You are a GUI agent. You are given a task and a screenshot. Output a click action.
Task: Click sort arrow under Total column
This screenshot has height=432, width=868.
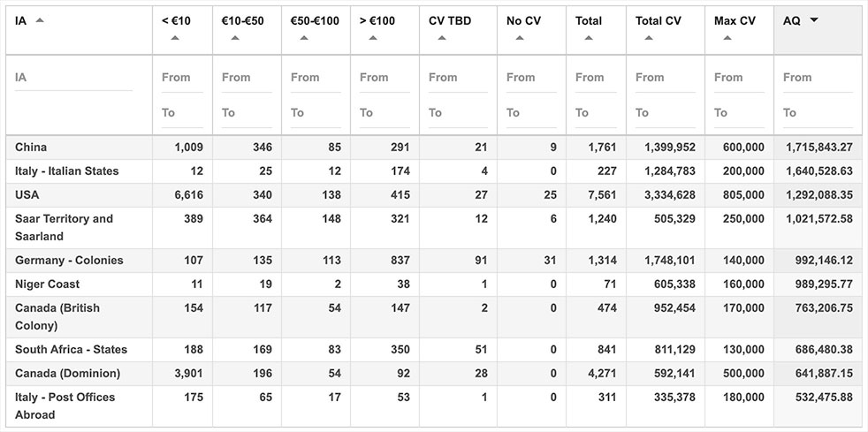[x=589, y=38]
